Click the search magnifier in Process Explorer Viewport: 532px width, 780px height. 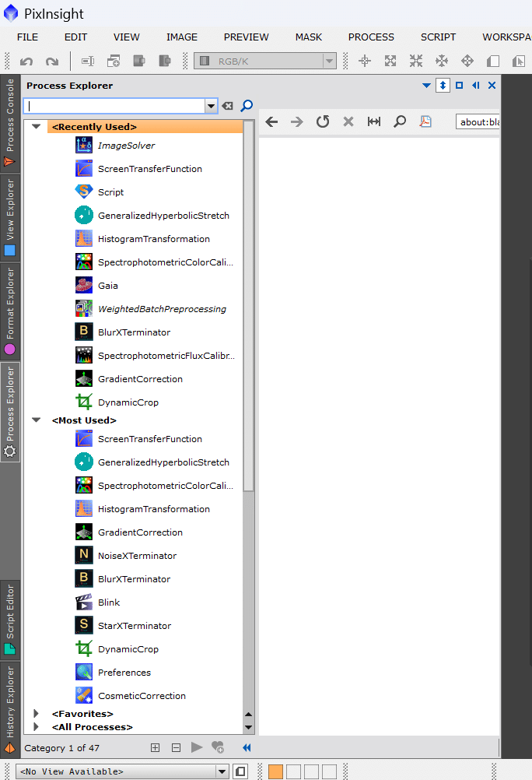pyautogui.click(x=247, y=105)
